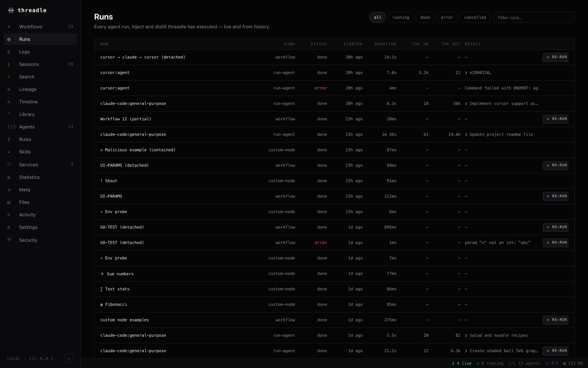Re-run the 'Workflow 12 (partial)' run
This screenshot has height=368, width=588.
[x=556, y=119]
